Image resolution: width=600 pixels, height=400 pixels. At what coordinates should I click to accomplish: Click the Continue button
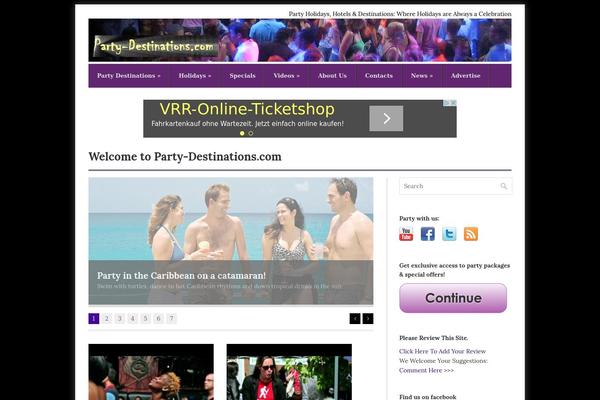[453, 298]
